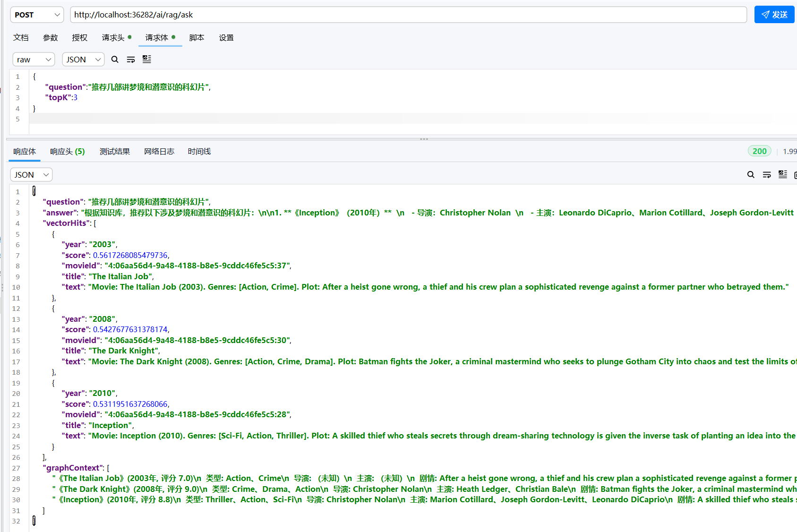Click the year "2008" value

point(102,319)
